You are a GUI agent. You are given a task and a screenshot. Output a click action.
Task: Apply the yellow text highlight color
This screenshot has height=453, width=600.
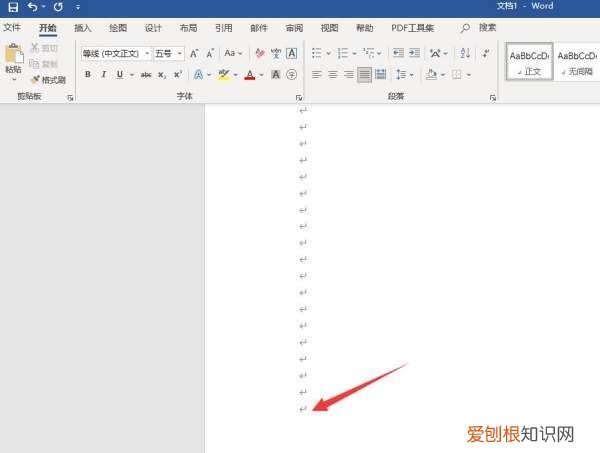[x=223, y=74]
